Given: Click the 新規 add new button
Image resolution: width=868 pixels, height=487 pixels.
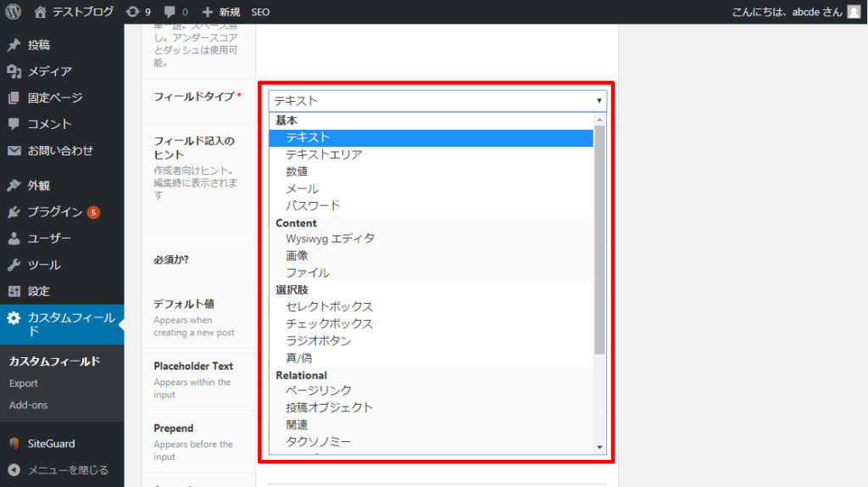Looking at the screenshot, I should coord(221,12).
